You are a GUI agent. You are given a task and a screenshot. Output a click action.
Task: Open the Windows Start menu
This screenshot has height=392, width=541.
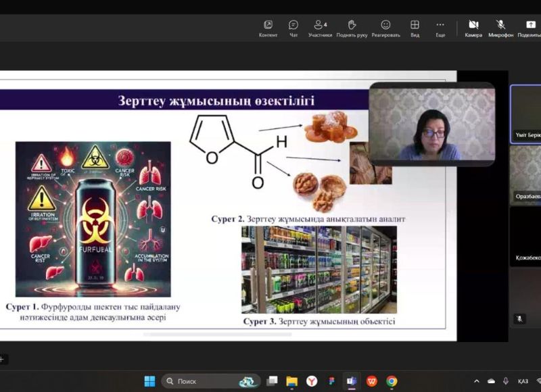[x=149, y=381]
